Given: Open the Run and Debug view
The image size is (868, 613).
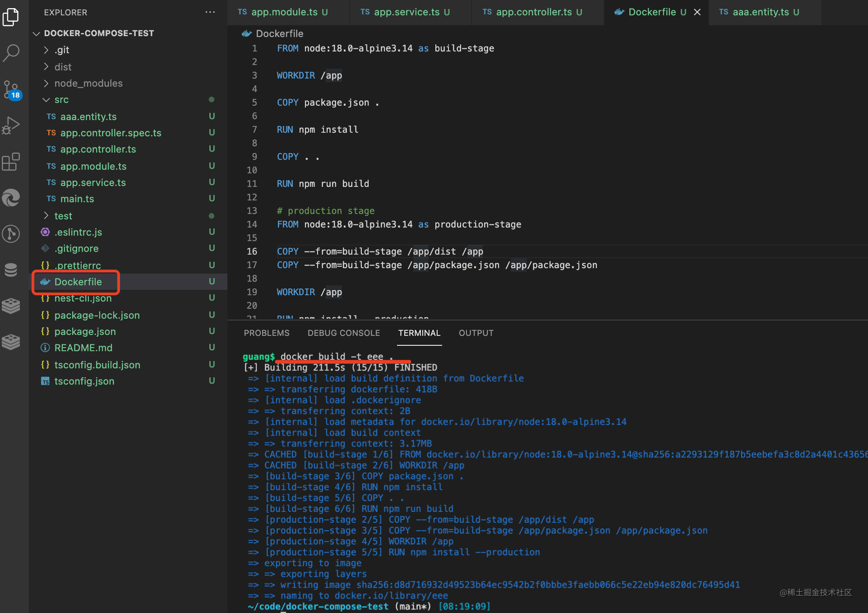Looking at the screenshot, I should tap(11, 125).
